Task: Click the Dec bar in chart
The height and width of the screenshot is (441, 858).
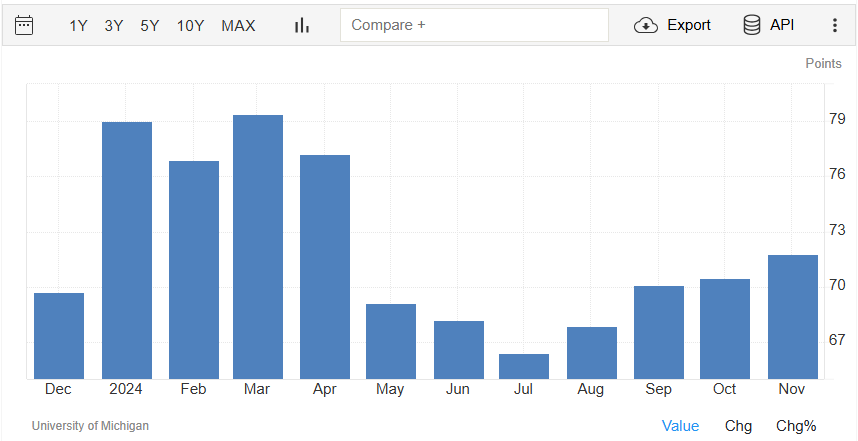Action: (59, 336)
